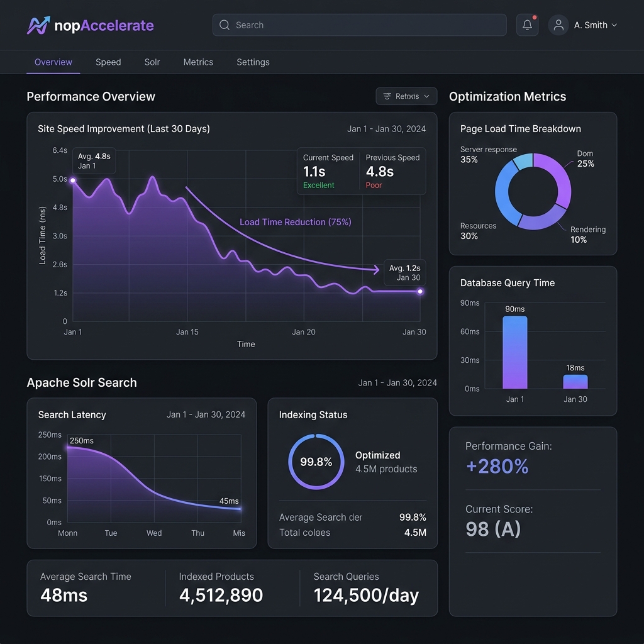
Task: Click the Load Time Reduction (75%) label
Action: coord(296,222)
